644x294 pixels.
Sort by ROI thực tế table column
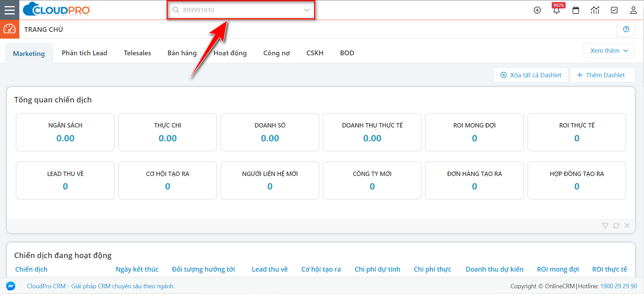pyautogui.click(x=609, y=269)
